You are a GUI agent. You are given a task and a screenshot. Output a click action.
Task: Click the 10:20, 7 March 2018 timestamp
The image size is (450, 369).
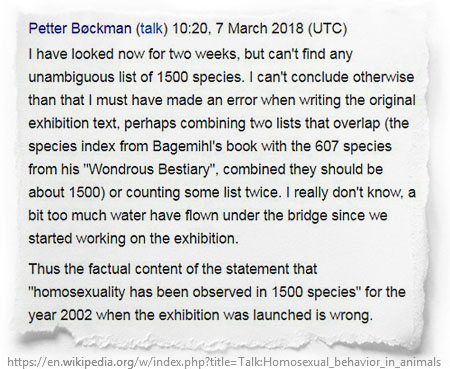(237, 28)
